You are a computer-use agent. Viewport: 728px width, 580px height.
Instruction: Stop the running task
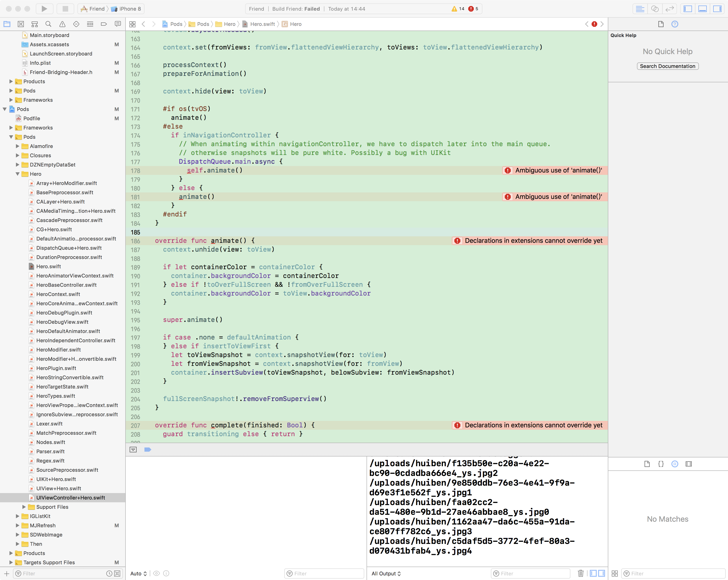pos(65,9)
